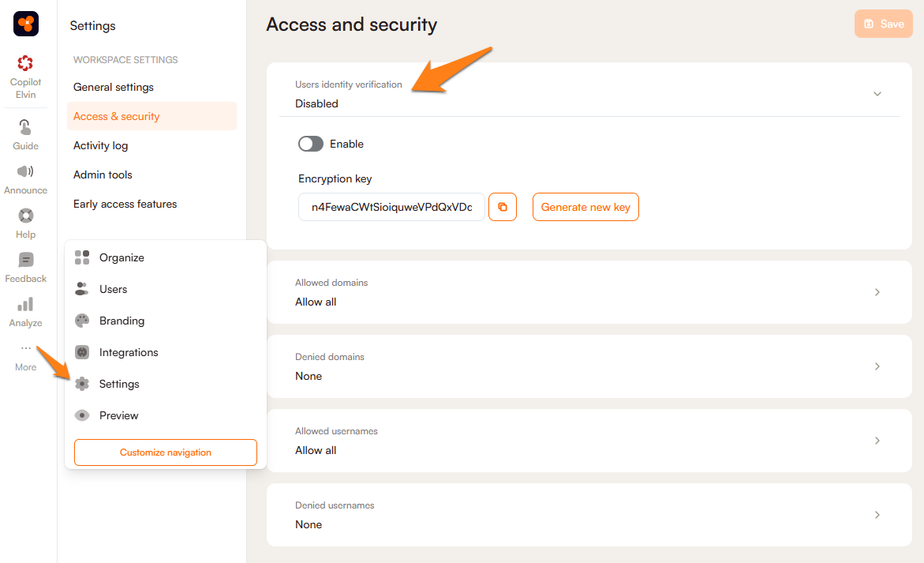Image resolution: width=924 pixels, height=563 pixels.
Task: Click the More ellipsis icon
Action: click(25, 348)
